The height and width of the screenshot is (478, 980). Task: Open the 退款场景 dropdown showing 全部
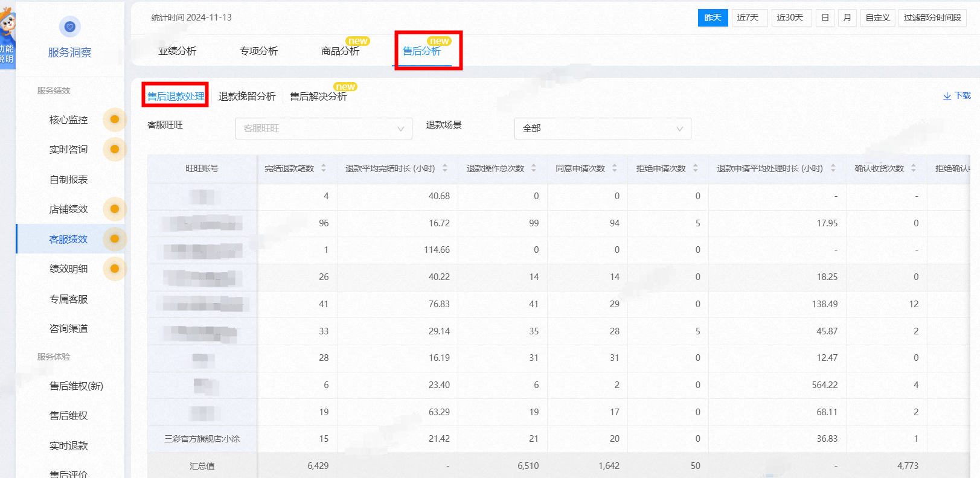(603, 129)
